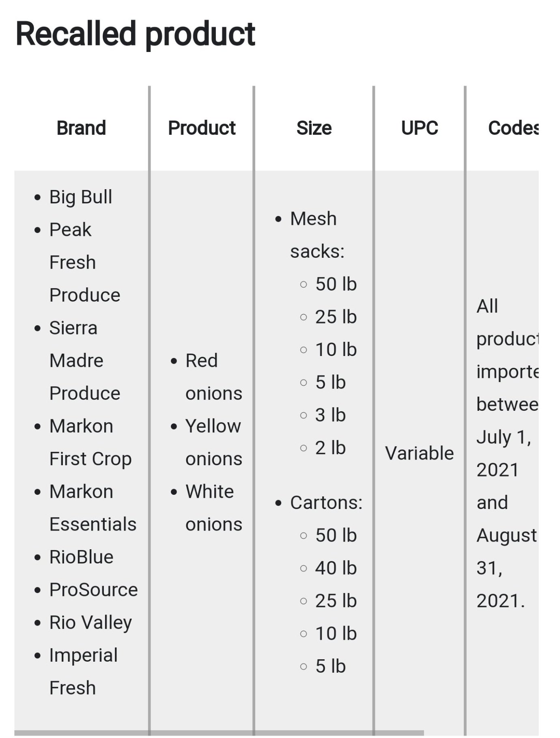Viewport: 560px width, 738px height.
Task: Select the Imperial Fresh brand entry
Action: (83, 671)
